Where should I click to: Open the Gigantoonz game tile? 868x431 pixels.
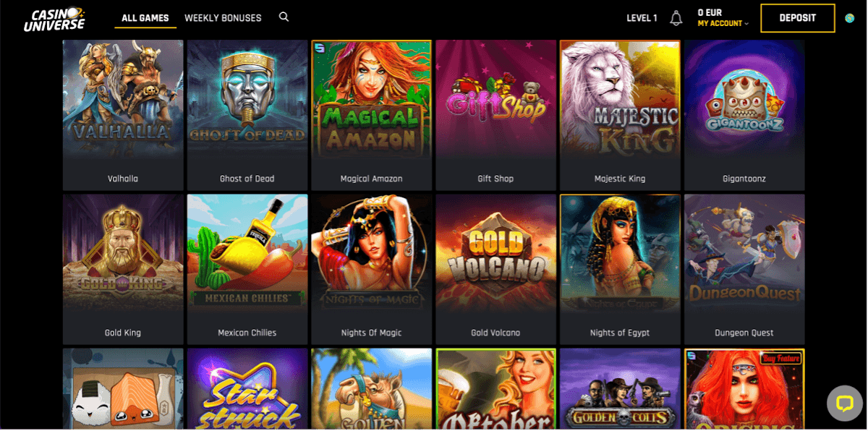[x=744, y=114]
